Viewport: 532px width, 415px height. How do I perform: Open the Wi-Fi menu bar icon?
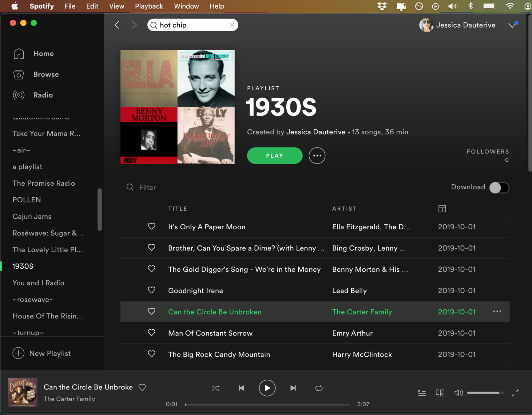(510, 6)
